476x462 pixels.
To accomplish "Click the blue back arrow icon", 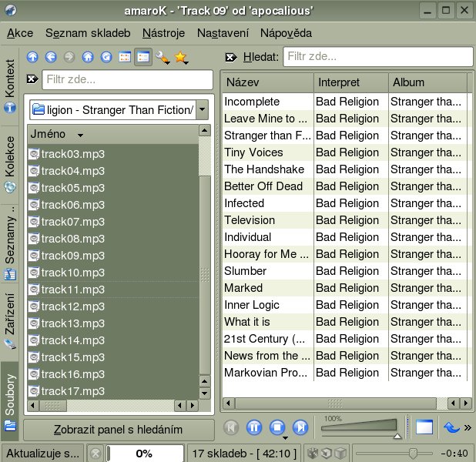I will pos(51,57).
